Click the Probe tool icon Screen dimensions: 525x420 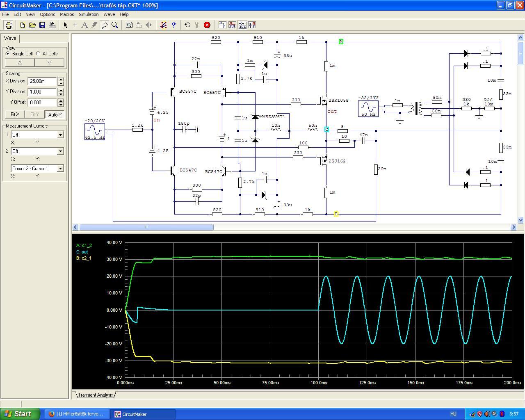tap(105, 25)
